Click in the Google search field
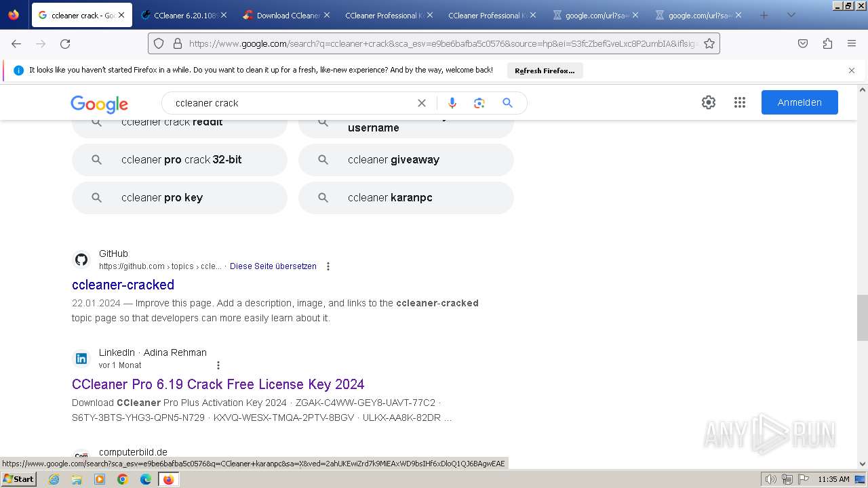Viewport: 868px width, 488px height. [292, 103]
